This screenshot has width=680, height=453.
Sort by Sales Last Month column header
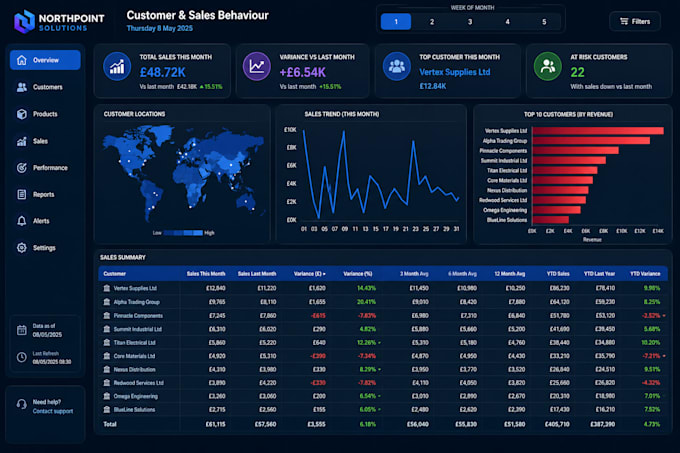pos(257,274)
